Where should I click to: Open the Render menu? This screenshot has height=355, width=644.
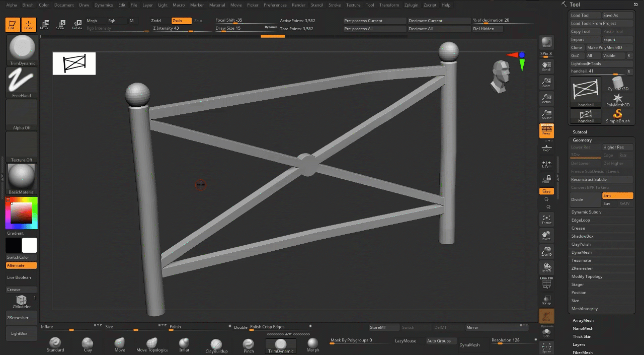coord(298,5)
